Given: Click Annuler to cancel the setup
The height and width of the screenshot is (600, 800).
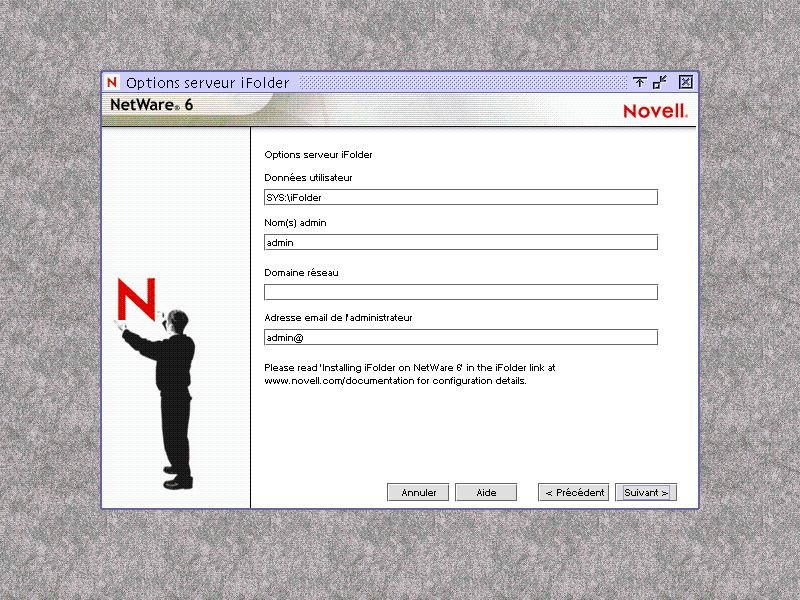Looking at the screenshot, I should coord(417,492).
